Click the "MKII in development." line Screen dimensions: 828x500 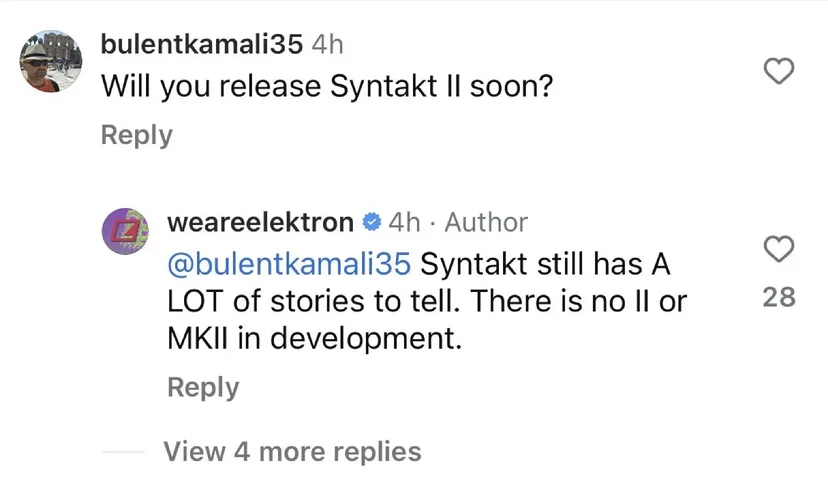[314, 338]
